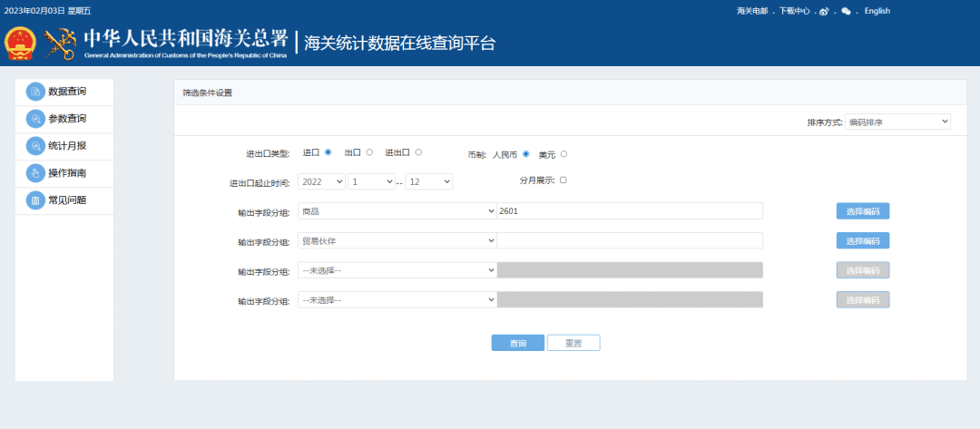This screenshot has width=980, height=429.
Task: Click the 数据查询 sidebar icon
Action: click(35, 92)
